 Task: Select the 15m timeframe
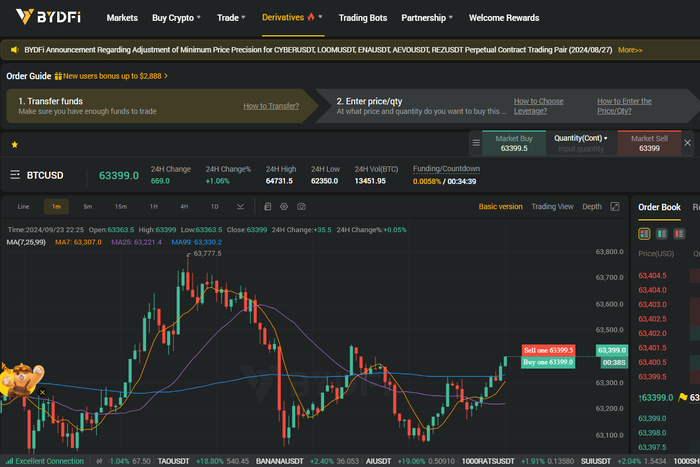(x=121, y=207)
